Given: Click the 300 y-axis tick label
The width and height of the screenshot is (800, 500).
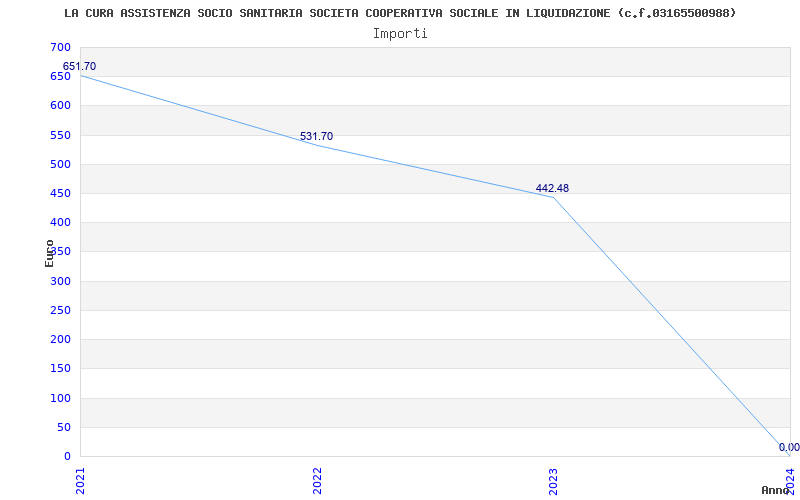Looking at the screenshot, I should point(60,281).
